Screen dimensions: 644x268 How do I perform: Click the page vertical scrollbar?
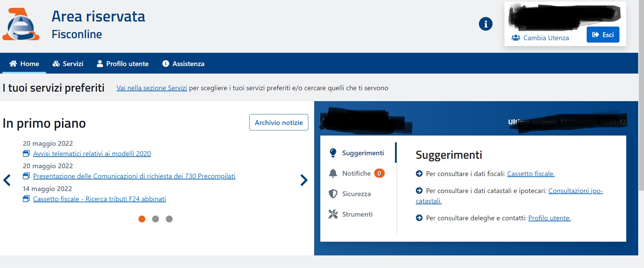tap(641, 95)
